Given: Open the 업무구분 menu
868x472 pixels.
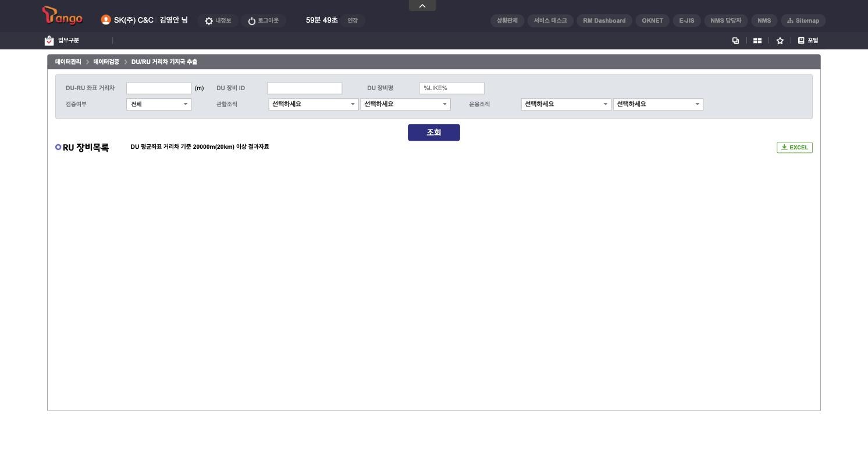Looking at the screenshot, I should point(62,41).
